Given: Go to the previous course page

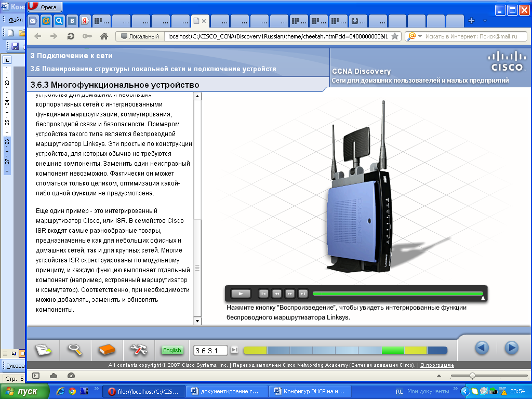Looking at the screenshot, I should [482, 348].
